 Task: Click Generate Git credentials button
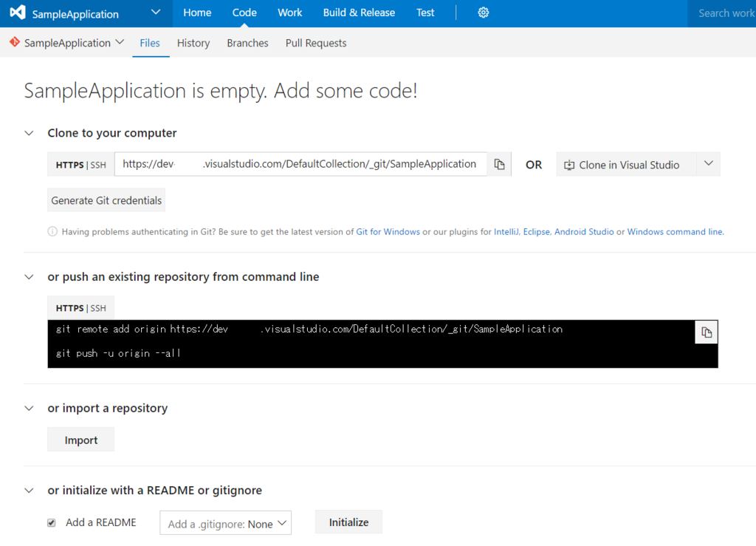pyautogui.click(x=106, y=200)
